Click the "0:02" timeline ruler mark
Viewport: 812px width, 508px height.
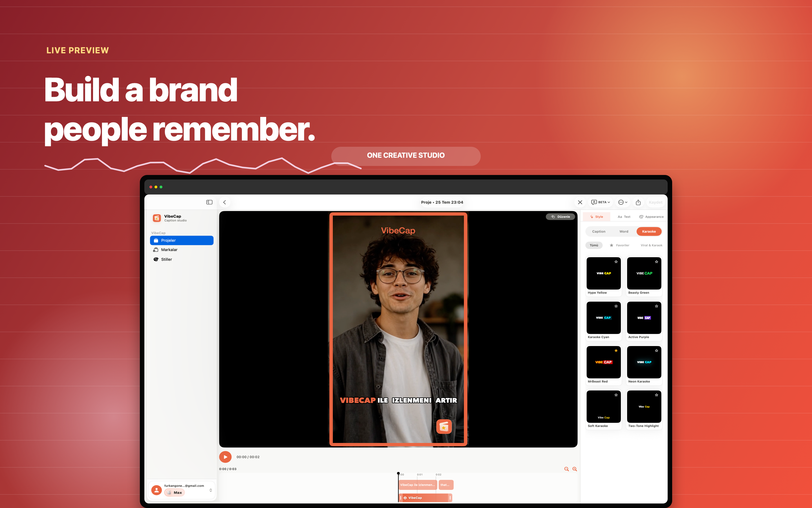point(438,475)
